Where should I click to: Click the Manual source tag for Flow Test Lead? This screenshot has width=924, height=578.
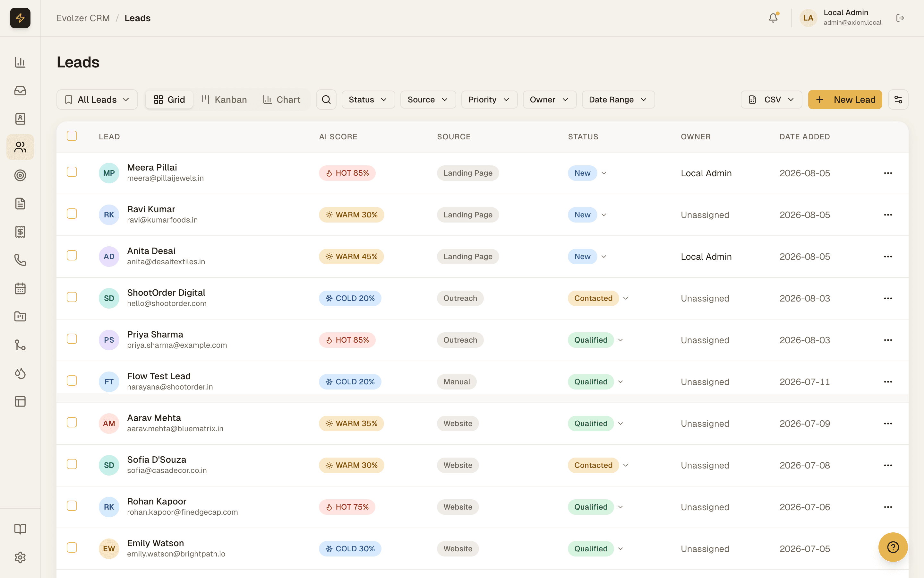(x=457, y=382)
